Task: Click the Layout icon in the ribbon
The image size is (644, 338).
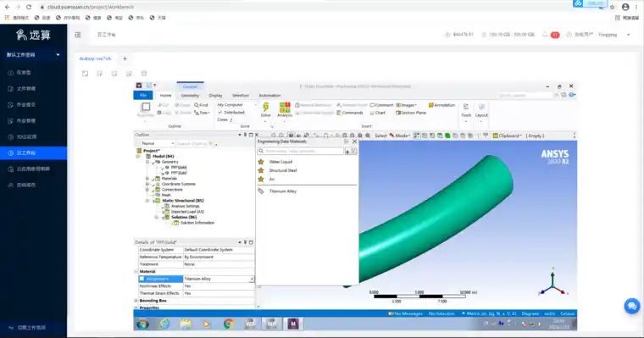Action: tap(481, 108)
